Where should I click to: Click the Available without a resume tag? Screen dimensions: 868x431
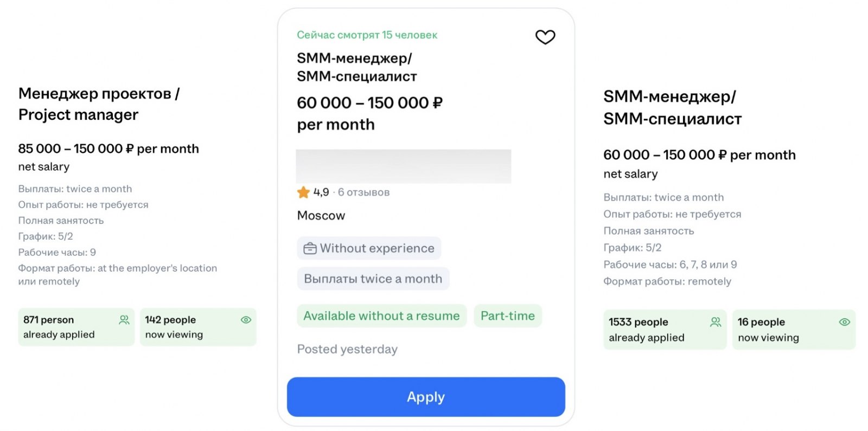(x=381, y=316)
